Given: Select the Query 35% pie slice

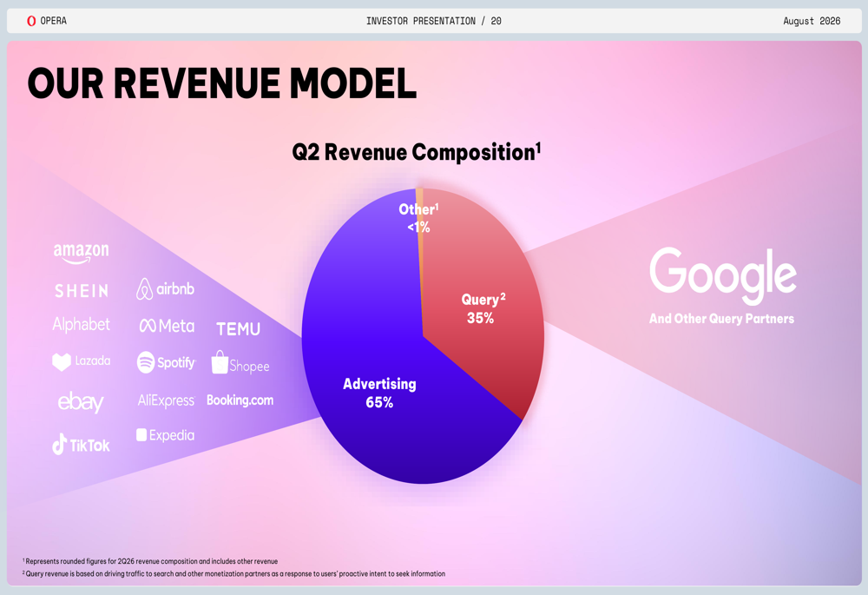Looking at the screenshot, I should pyautogui.click(x=481, y=308).
